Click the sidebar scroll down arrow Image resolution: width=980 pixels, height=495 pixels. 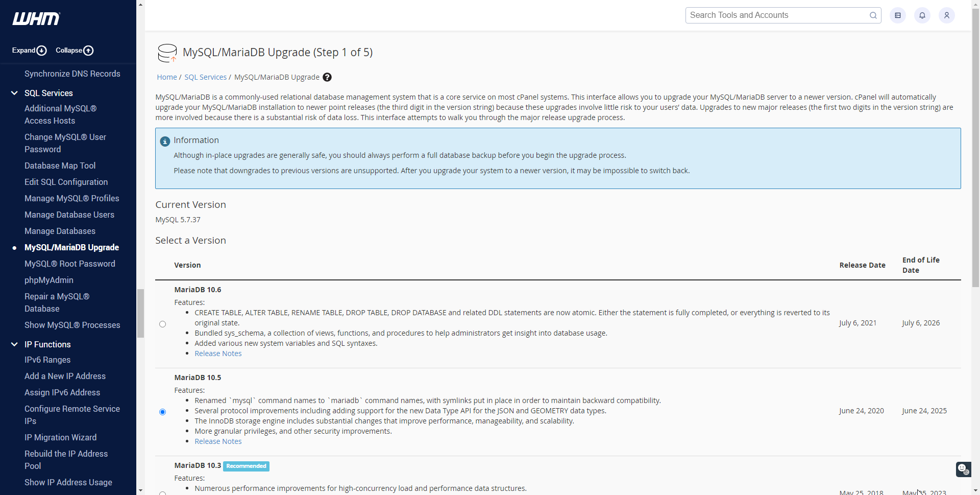(140, 490)
